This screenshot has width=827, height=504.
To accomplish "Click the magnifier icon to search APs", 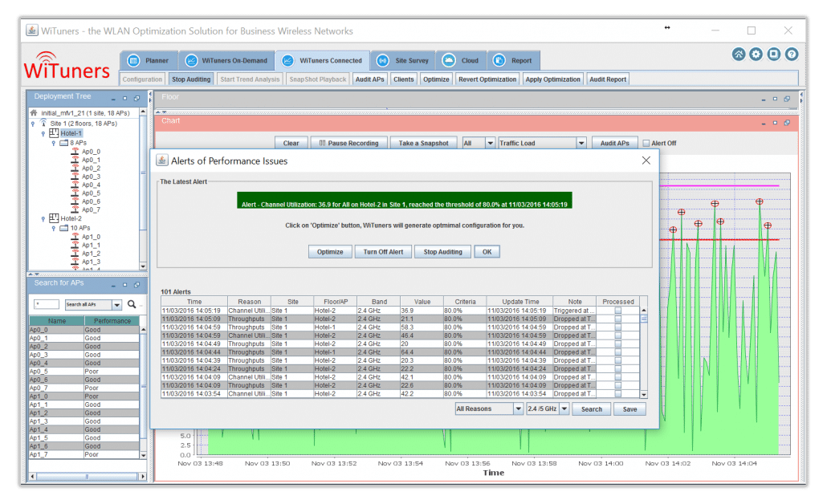I will tap(132, 304).
